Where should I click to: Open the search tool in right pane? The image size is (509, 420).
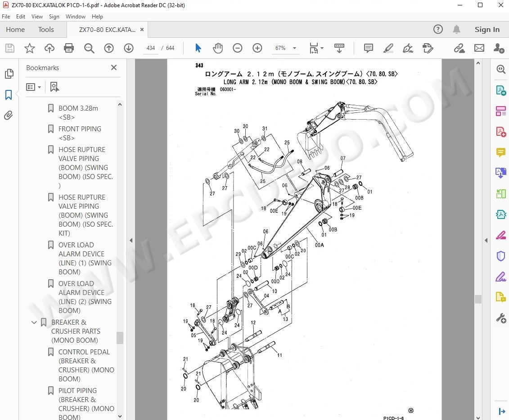point(501,69)
